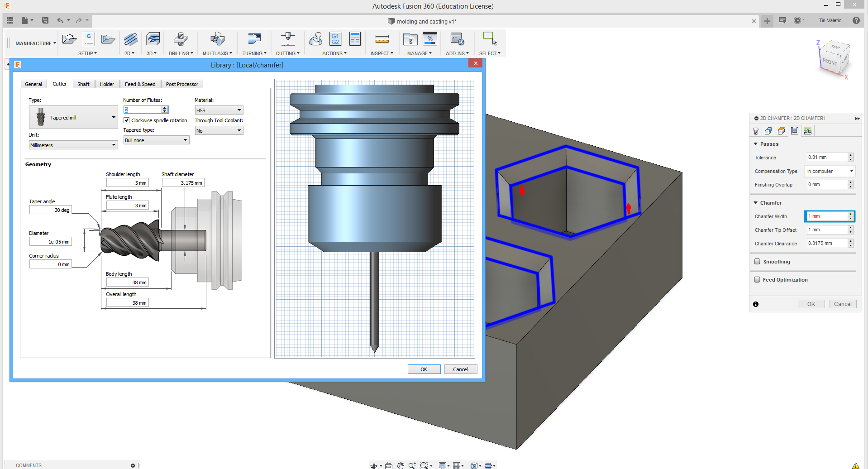Click the Cutting tool icon
868x469 pixels.
(x=288, y=39)
